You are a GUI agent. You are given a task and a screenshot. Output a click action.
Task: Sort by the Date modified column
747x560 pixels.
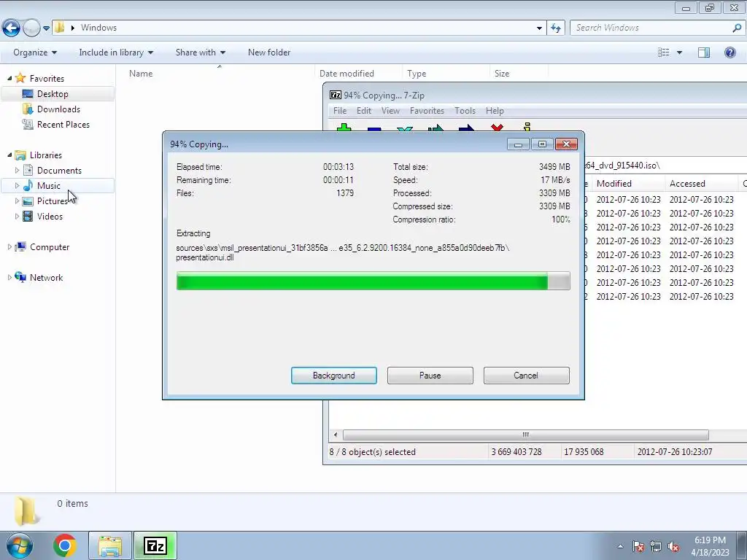coord(347,74)
